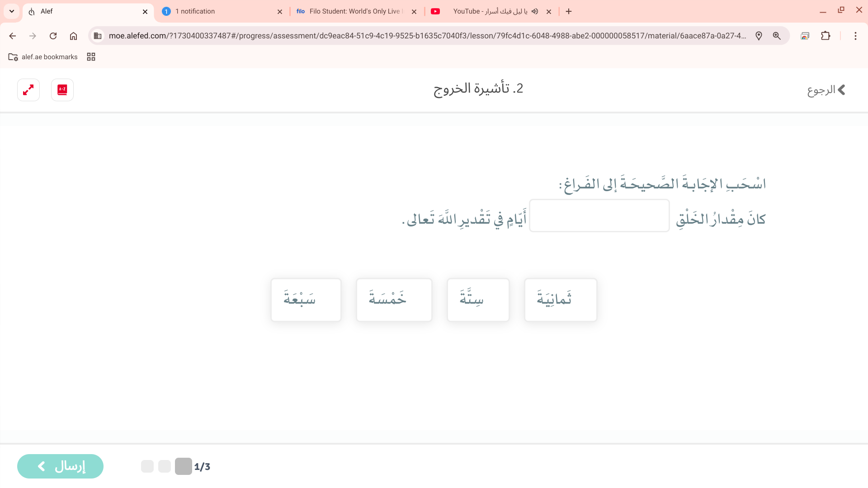The width and height of the screenshot is (868, 488).
Task: Open the extensions puzzle piece icon
Action: click(x=826, y=36)
